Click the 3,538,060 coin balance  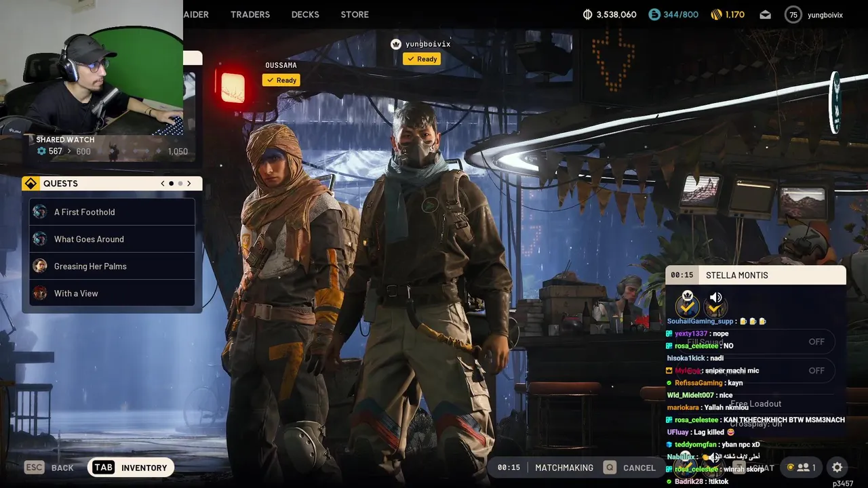[616, 14]
